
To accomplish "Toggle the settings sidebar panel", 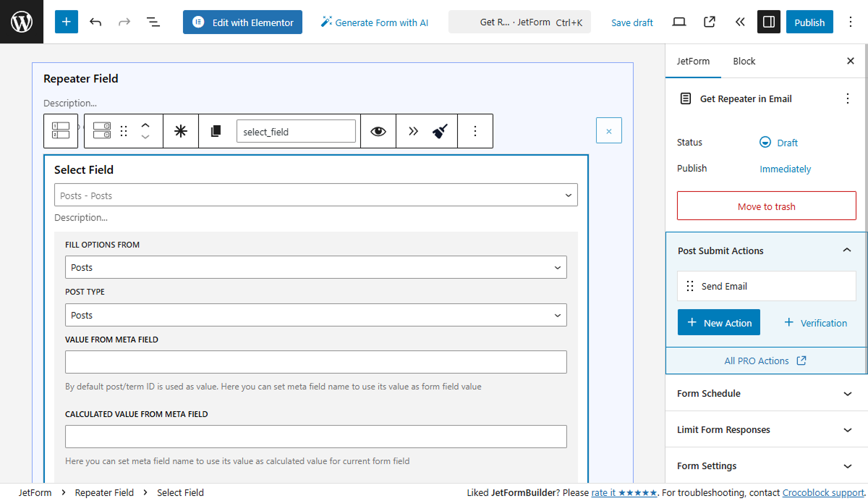I will click(x=769, y=22).
